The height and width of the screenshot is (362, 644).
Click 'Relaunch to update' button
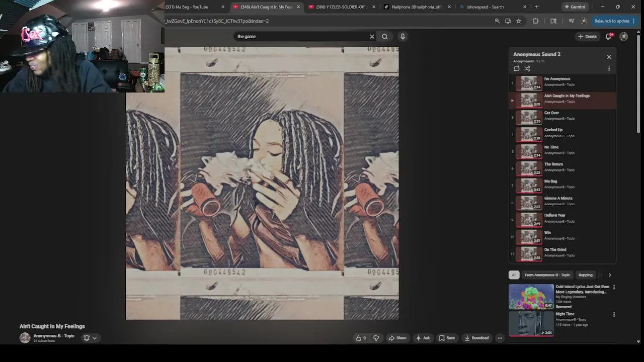(615, 21)
